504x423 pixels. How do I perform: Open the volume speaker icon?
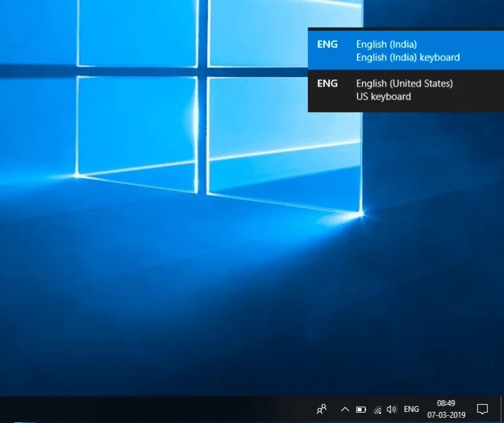(x=392, y=409)
